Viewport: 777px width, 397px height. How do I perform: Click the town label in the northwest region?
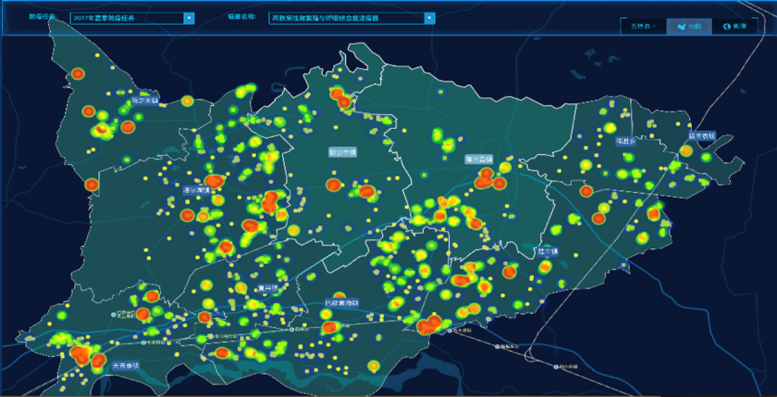tap(144, 101)
